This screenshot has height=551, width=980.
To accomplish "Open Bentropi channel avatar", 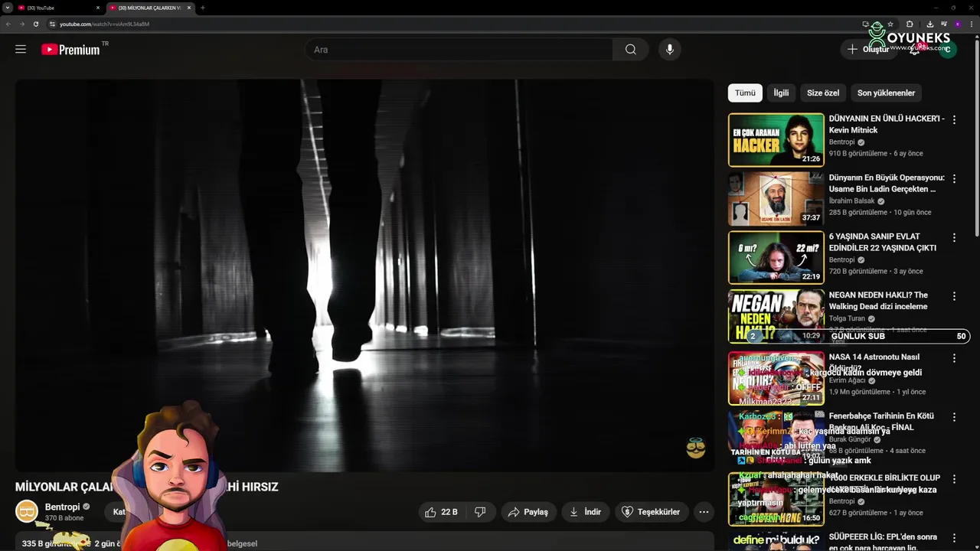I will click(x=27, y=511).
